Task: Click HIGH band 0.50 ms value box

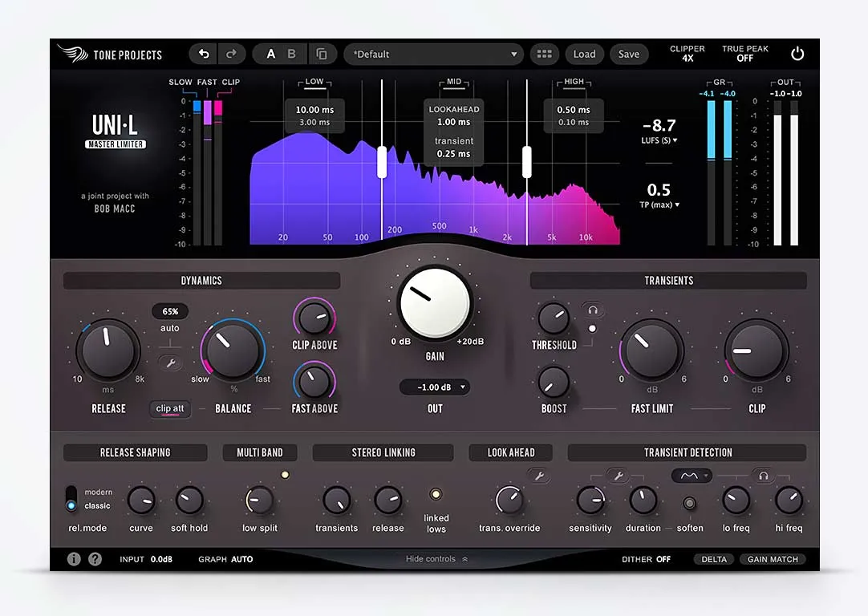Action: tap(574, 115)
